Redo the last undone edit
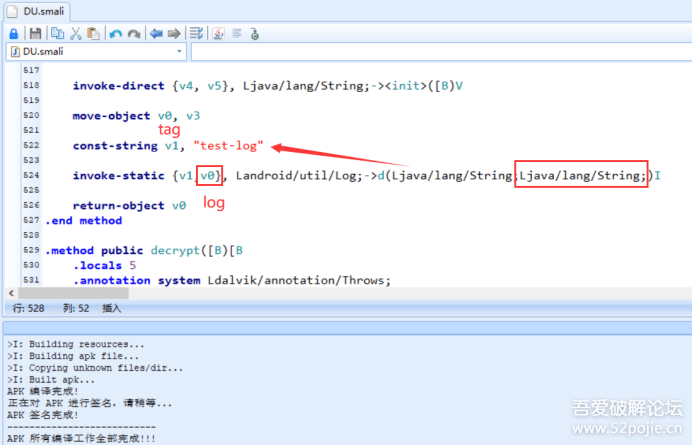This screenshot has height=445, width=692. click(134, 34)
